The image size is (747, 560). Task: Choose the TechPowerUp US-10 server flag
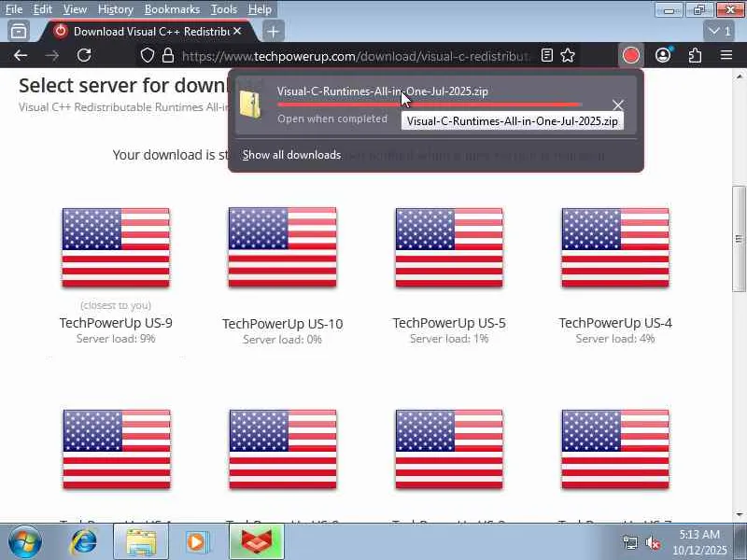point(283,247)
